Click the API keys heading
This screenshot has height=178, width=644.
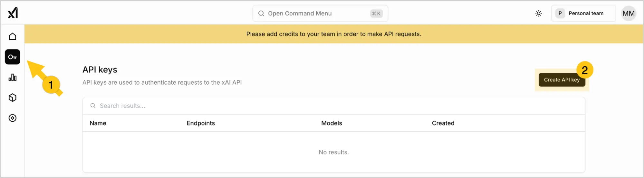(100, 70)
